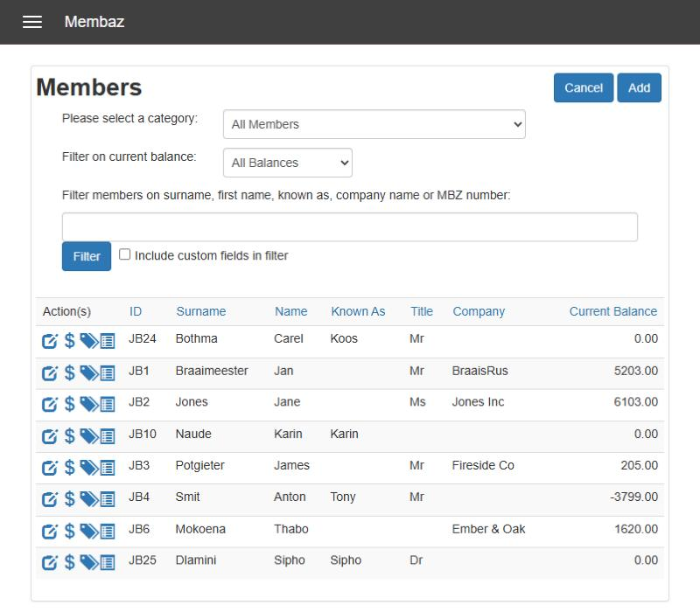View list icon in Dlamini row
Viewport: 700px width, 612px height.
tap(107, 562)
